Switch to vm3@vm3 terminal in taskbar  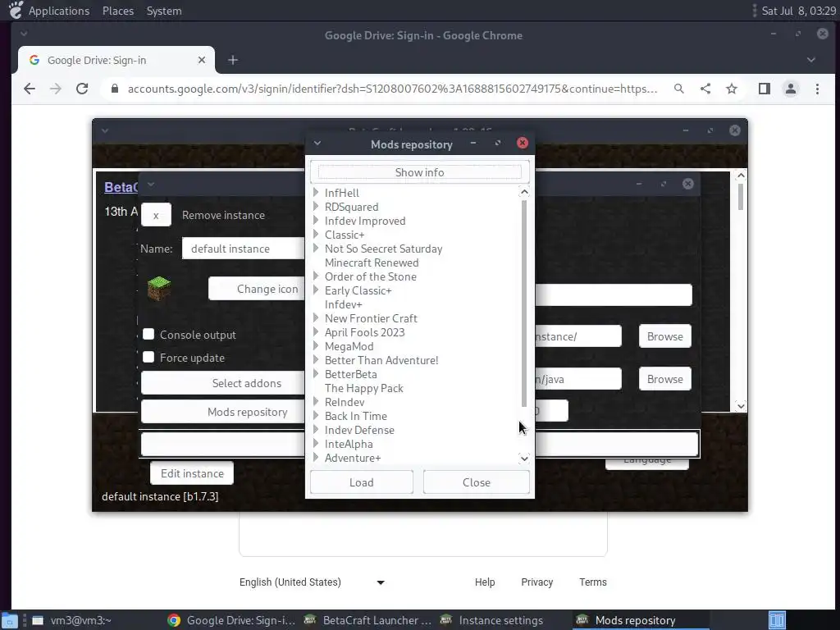[71, 620]
